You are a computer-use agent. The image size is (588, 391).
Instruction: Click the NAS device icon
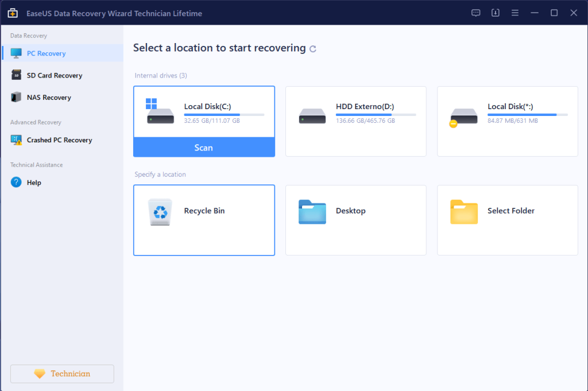(x=16, y=97)
